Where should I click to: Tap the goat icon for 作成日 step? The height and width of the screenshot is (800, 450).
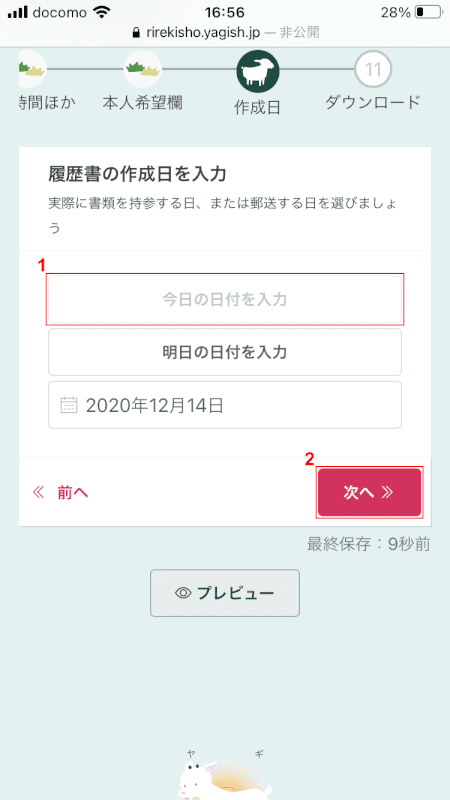[257, 70]
